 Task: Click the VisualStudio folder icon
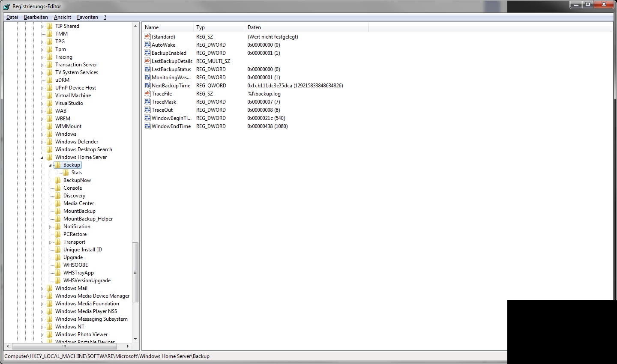[x=50, y=103]
